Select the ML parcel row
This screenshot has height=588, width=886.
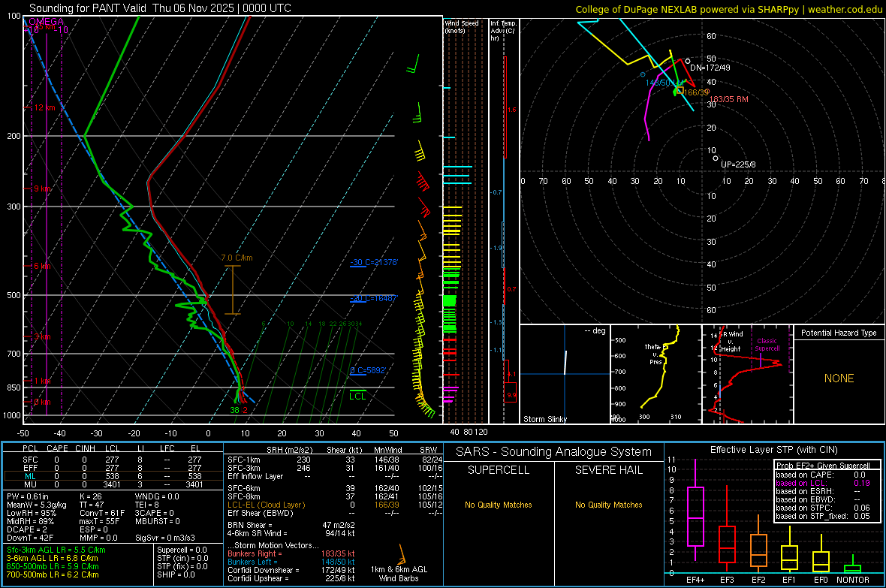[30, 475]
